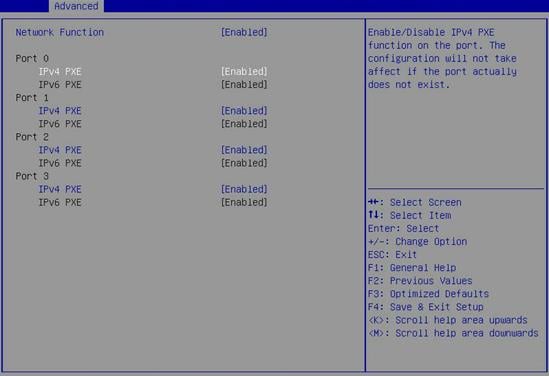Toggle Port 2 IPv4 PXE Enabled value
This screenshot has height=376, width=549.
click(244, 150)
